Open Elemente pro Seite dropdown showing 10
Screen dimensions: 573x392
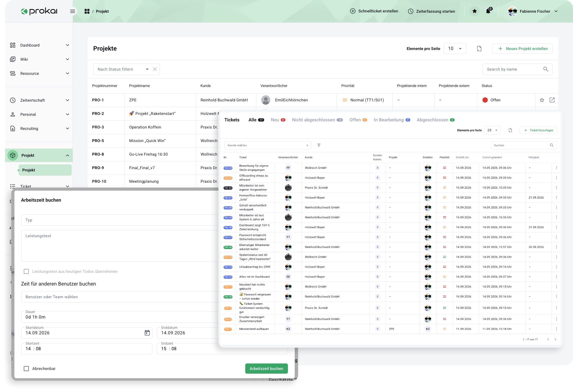(455, 49)
